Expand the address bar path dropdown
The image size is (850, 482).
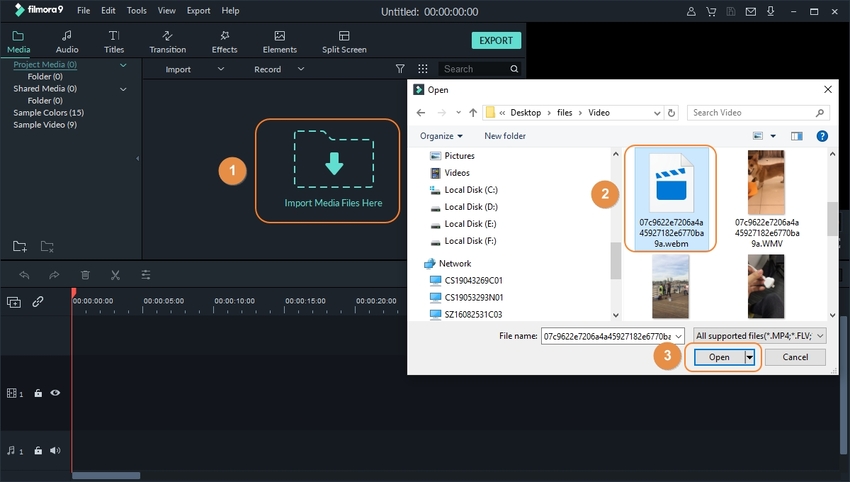tap(657, 113)
